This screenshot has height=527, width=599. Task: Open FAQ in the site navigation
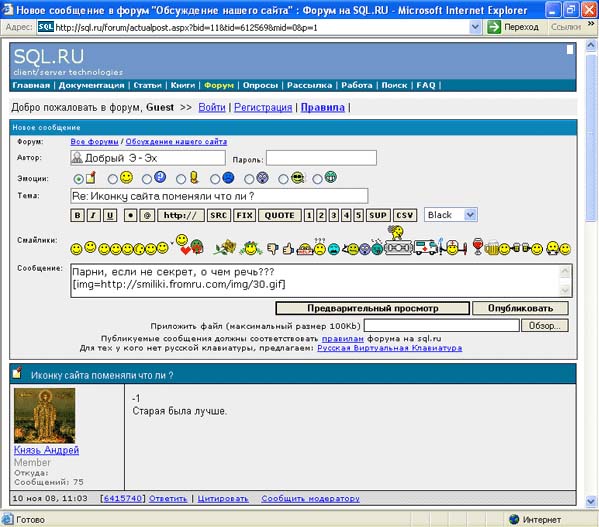[x=426, y=85]
